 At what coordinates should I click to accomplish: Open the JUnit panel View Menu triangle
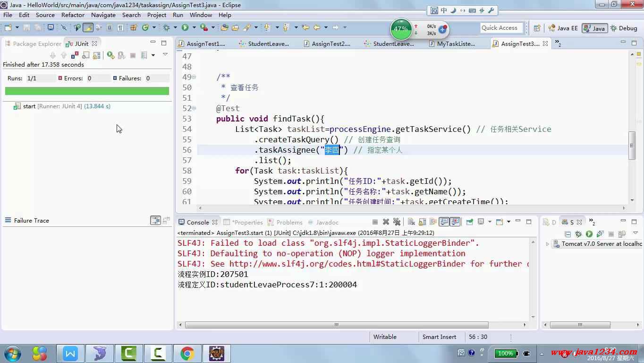[165, 54]
